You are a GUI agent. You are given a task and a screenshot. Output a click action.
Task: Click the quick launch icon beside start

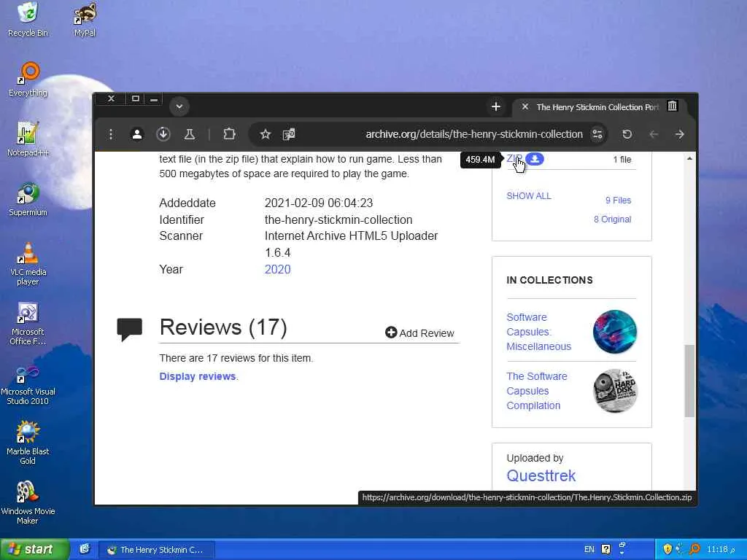[85, 550]
